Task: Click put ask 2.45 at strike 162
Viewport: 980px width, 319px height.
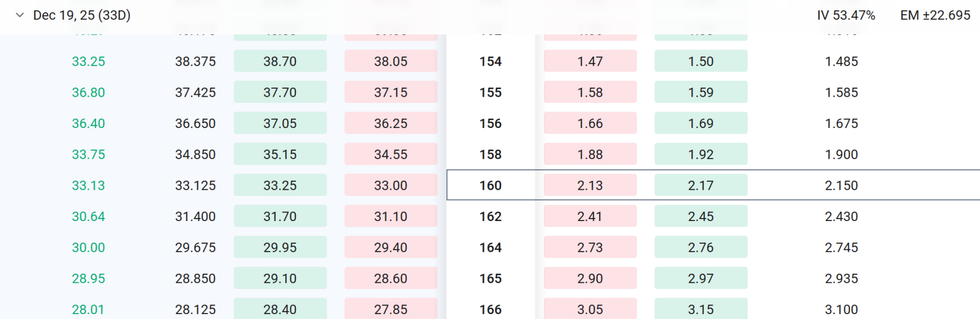Action: (701, 216)
